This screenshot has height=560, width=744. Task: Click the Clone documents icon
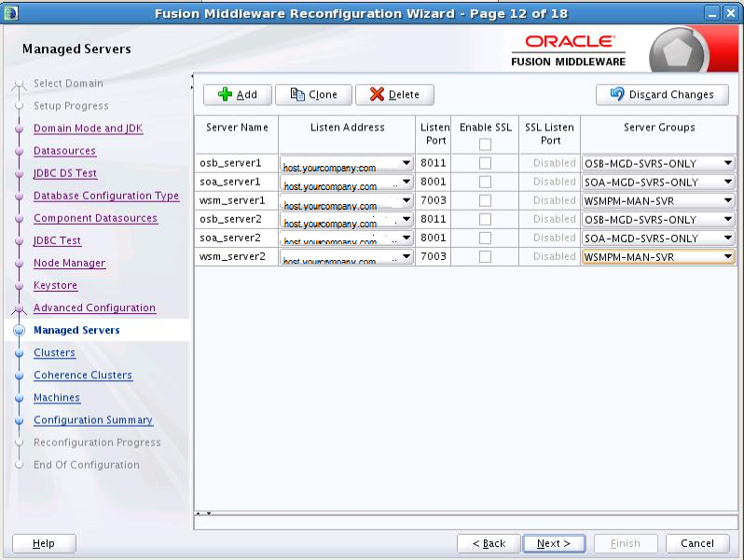pyautogui.click(x=297, y=94)
